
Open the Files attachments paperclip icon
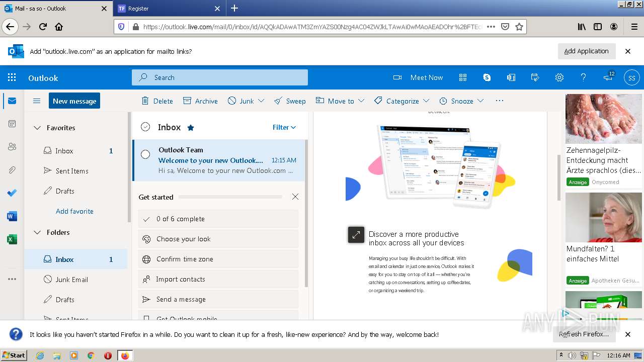coord(12,170)
